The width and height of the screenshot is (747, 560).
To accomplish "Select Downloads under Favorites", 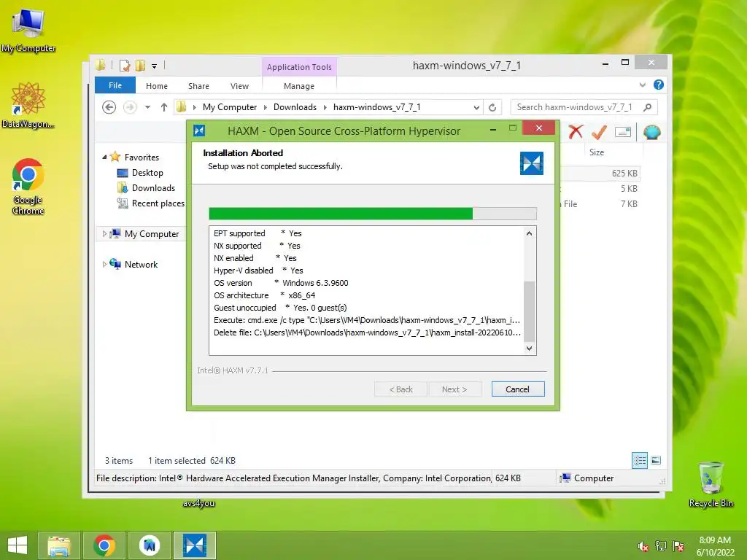I will coord(153,187).
